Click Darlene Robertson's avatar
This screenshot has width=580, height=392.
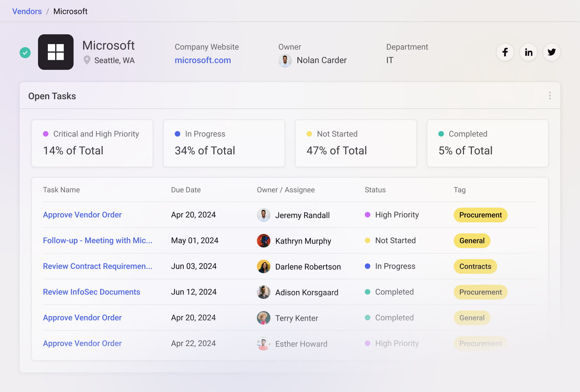[x=264, y=266]
